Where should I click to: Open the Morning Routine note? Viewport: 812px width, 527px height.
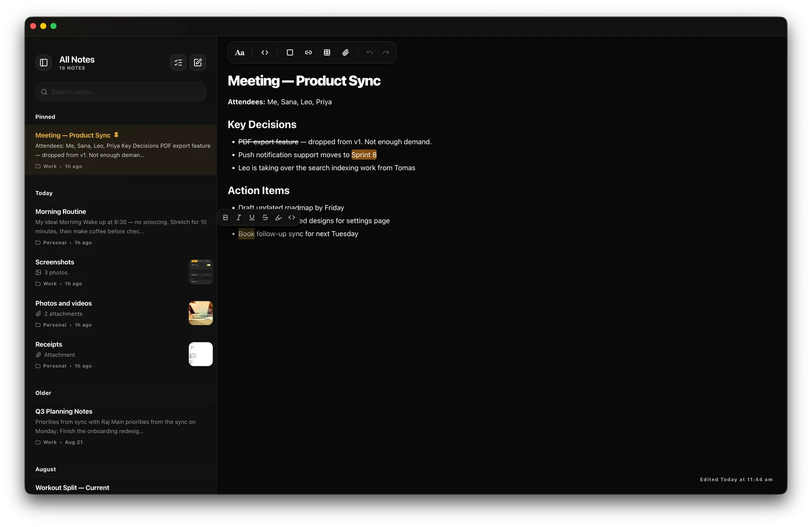coord(121,227)
